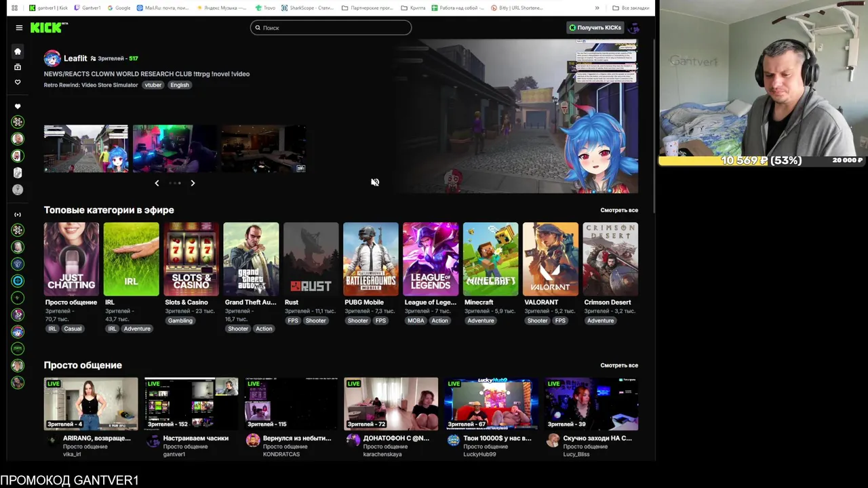Open the Партнерские программы bookmarks folder
Viewport: 868px width, 488px height.
tap(368, 8)
